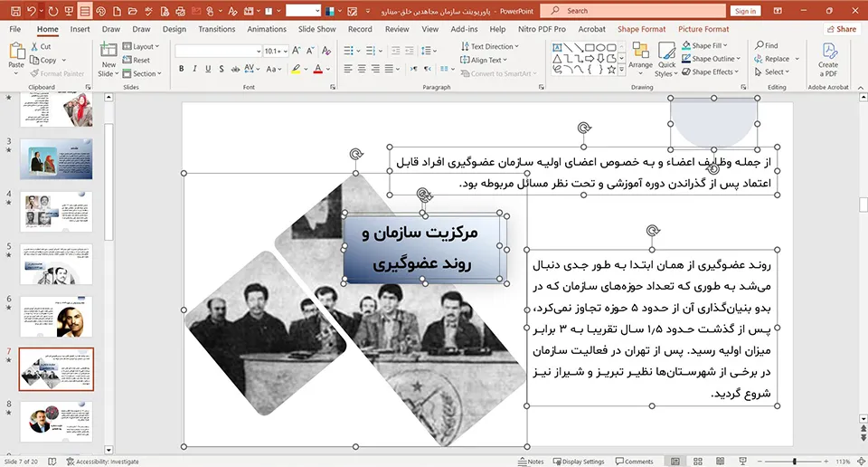Click the text highlight color swatch

pyautogui.click(x=297, y=70)
